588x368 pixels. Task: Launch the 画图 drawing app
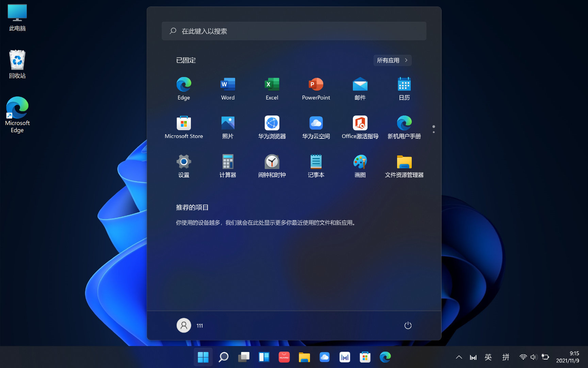[x=360, y=166]
